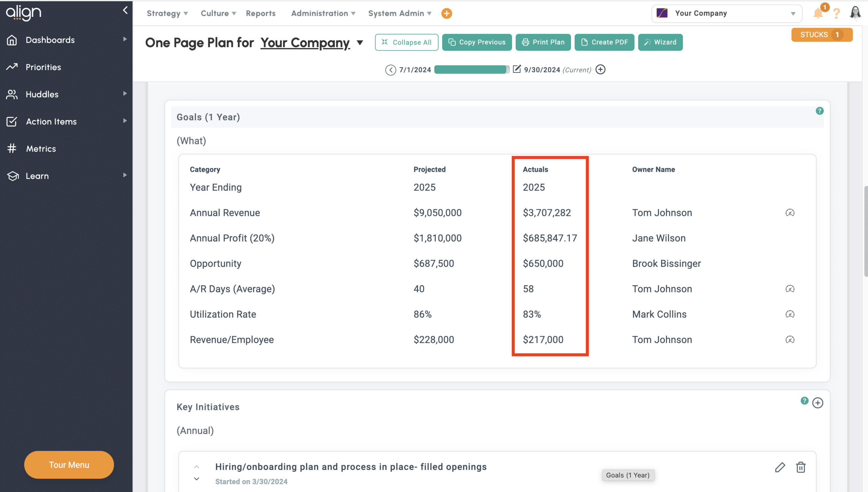The width and height of the screenshot is (868, 492).
Task: Open the help question mark icon
Action: (x=836, y=14)
